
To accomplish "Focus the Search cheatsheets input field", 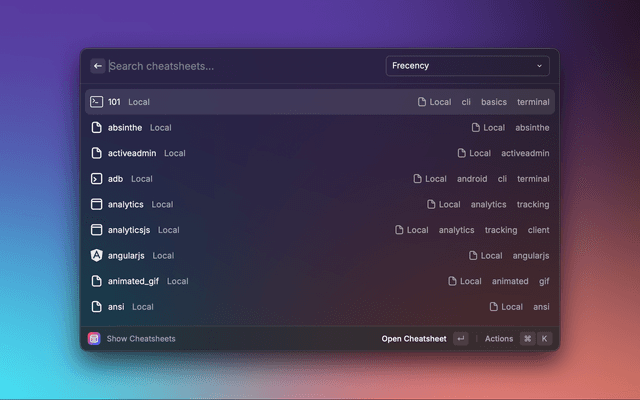I will tap(240, 66).
